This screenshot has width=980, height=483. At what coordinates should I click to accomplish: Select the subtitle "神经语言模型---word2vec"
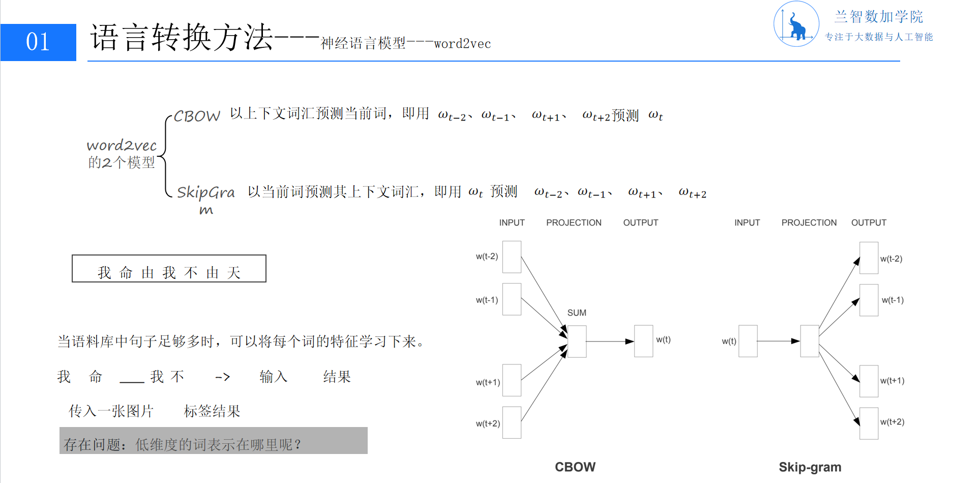pos(406,43)
